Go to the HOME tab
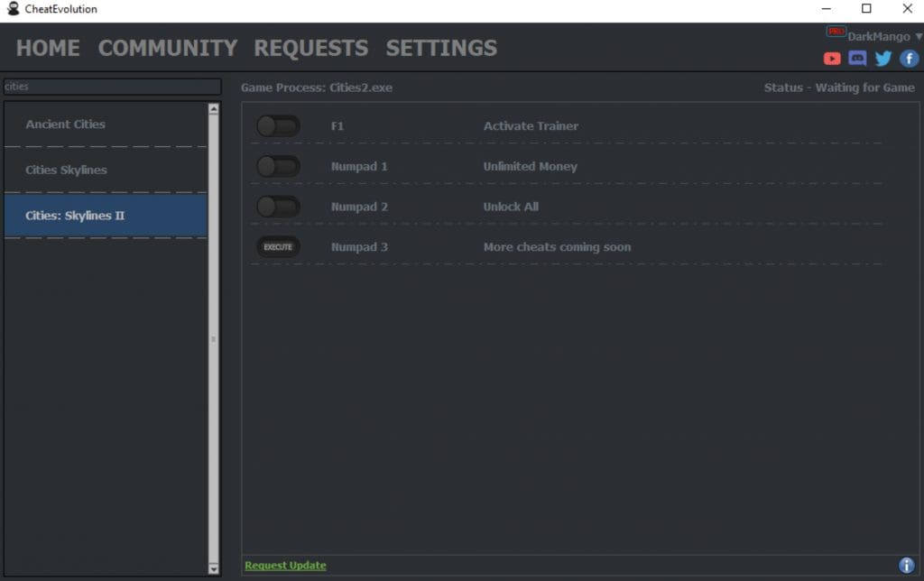Screen dimensions: 924x581 (x=48, y=48)
